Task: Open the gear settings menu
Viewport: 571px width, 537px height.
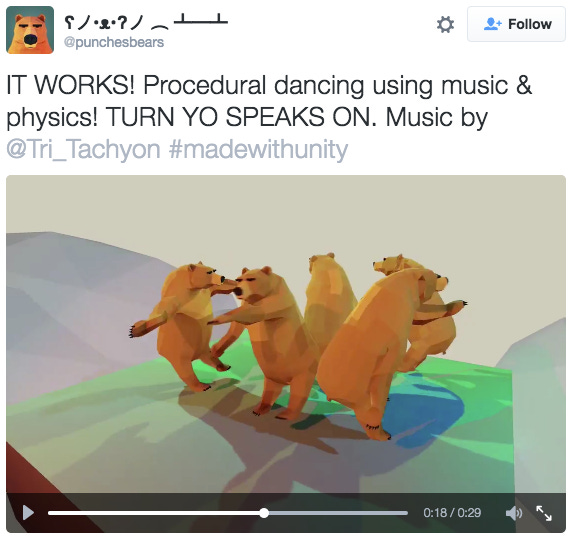Action: [445, 24]
